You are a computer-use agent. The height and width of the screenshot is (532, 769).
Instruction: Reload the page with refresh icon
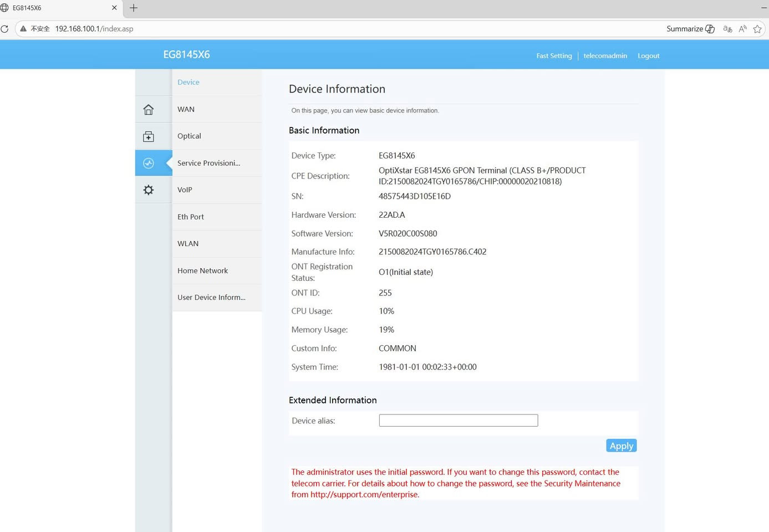(x=5, y=29)
